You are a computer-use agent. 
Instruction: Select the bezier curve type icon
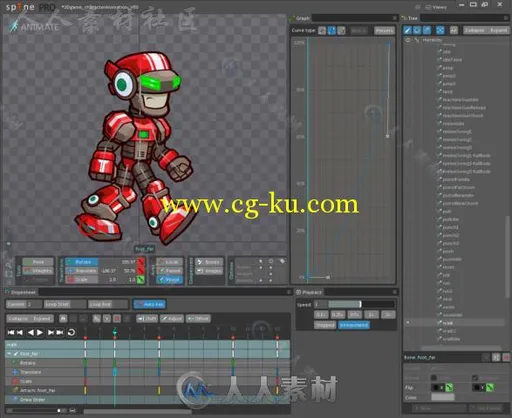[332, 31]
